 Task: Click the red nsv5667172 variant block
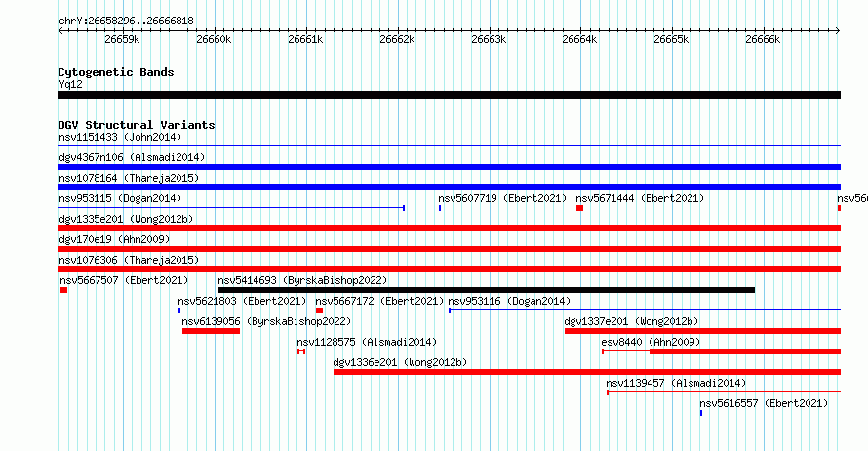coord(320,310)
